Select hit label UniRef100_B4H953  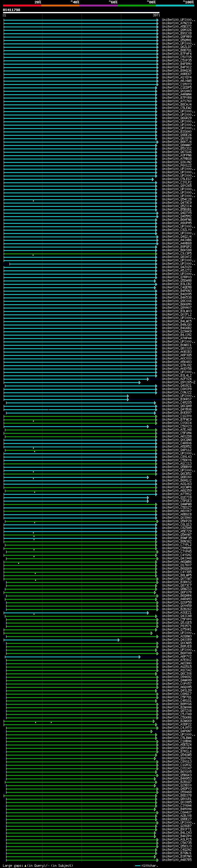(x=177, y=778)
